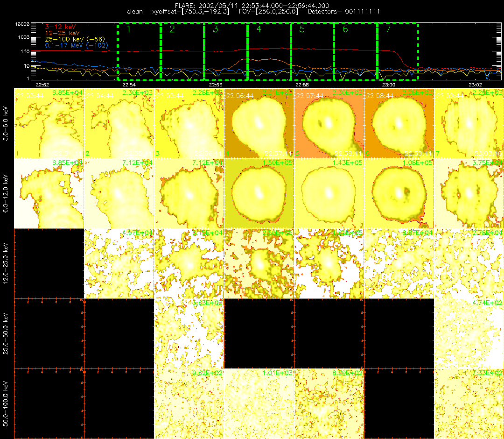Open the 3.0-6.0 keV image for interval 1
The width and height of the screenshot is (504, 439).
49,123
